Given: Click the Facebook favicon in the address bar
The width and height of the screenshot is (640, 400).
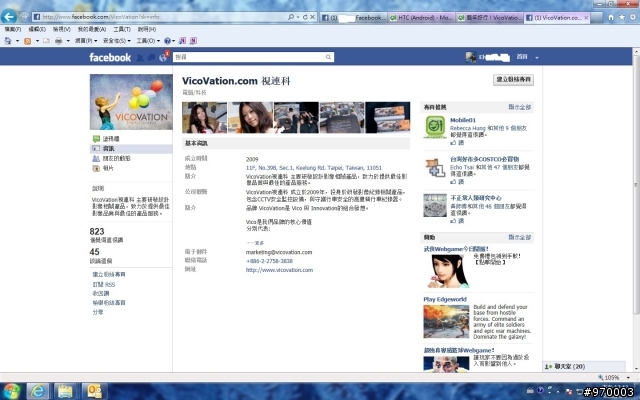Looking at the screenshot, I should (x=37, y=17).
